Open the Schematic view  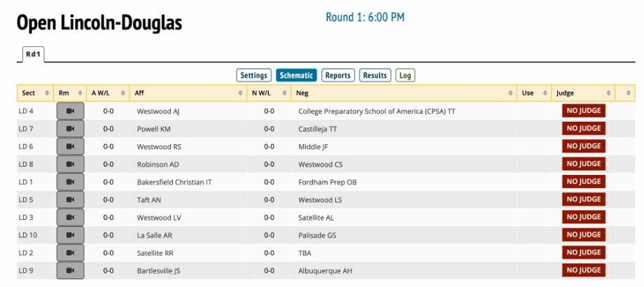297,75
